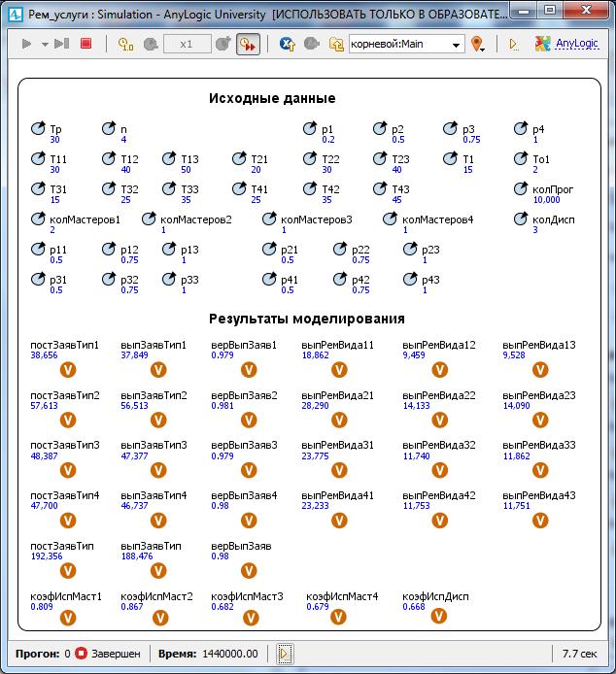Click the grey snapshot icon in the toolbar

click(x=312, y=44)
